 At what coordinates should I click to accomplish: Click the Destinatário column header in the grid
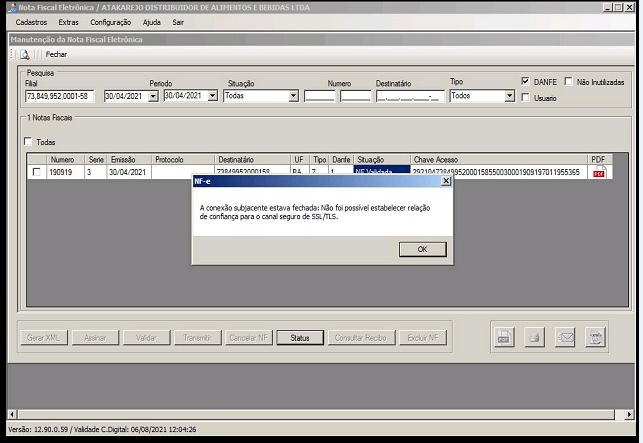click(x=253, y=160)
